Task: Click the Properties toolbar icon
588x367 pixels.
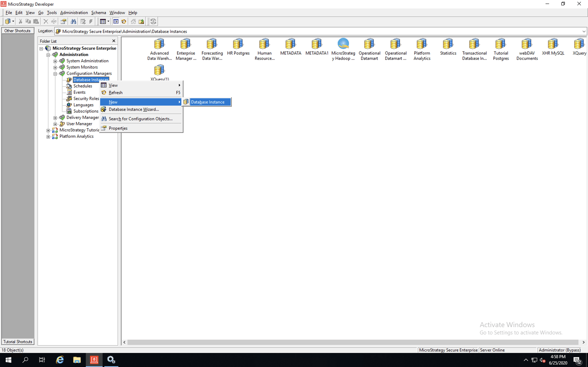Action: pos(63,22)
